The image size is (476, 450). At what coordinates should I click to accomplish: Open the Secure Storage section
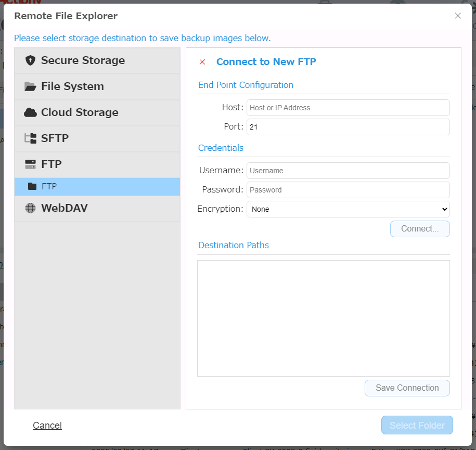pos(83,60)
